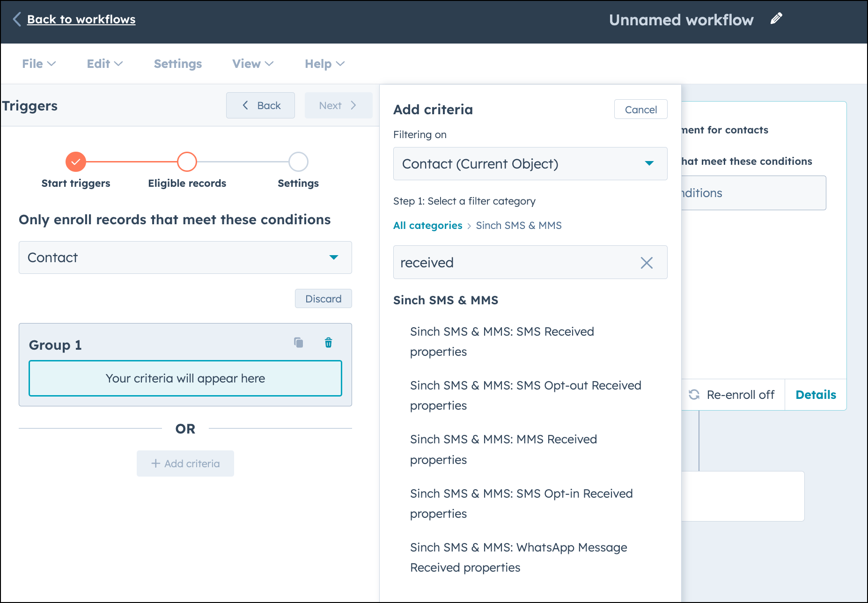Select WhatsApp Message Received properties category
This screenshot has width=868, height=603.
(x=519, y=558)
